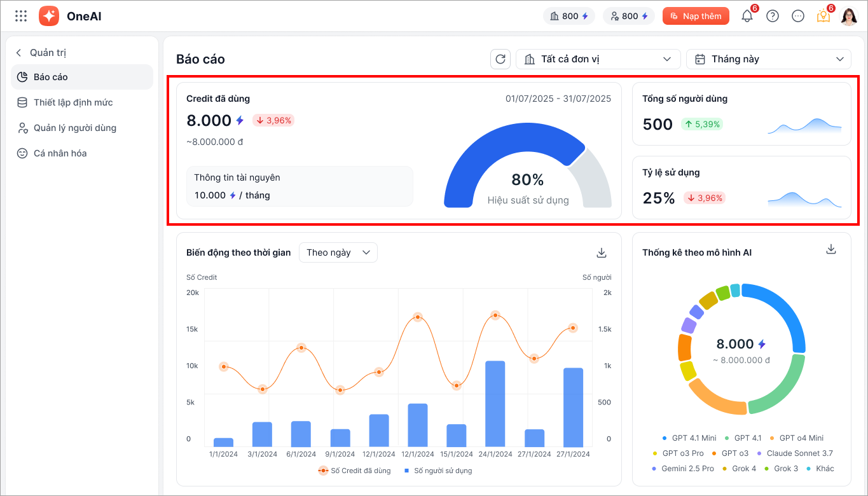Image resolution: width=868 pixels, height=496 pixels.
Task: Click the help question mark icon
Action: click(x=773, y=17)
